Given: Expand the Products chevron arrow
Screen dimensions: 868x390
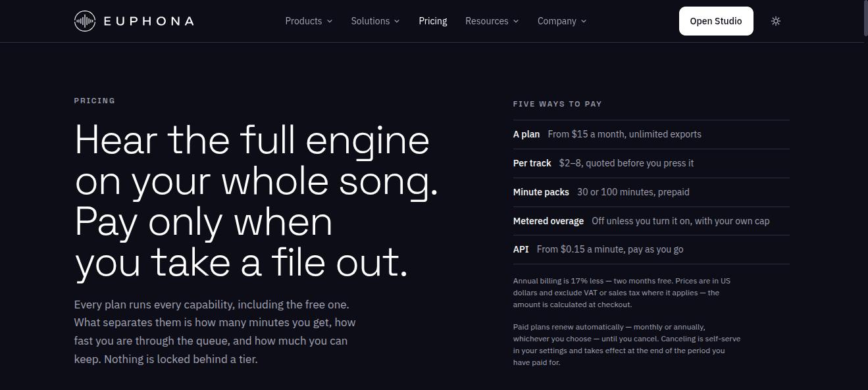Looking at the screenshot, I should 330,21.
